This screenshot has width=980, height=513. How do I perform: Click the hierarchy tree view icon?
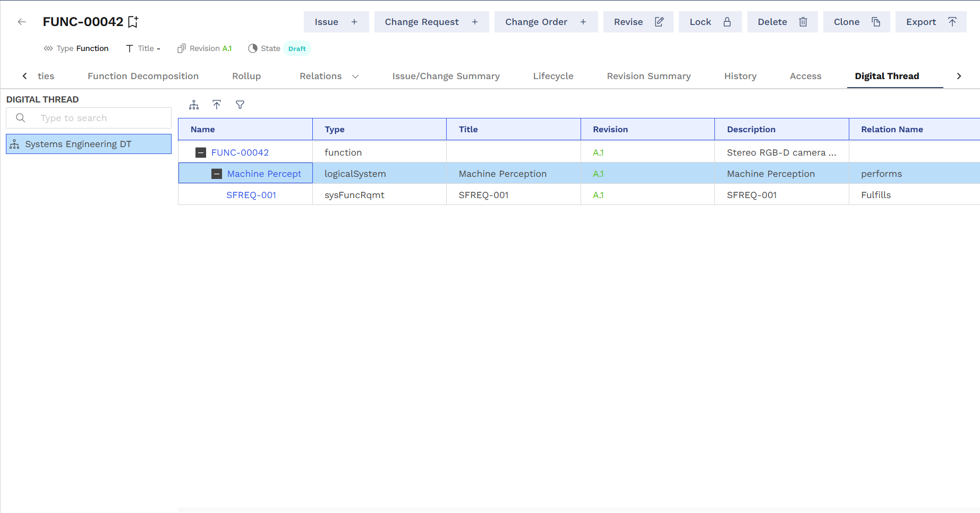point(194,105)
